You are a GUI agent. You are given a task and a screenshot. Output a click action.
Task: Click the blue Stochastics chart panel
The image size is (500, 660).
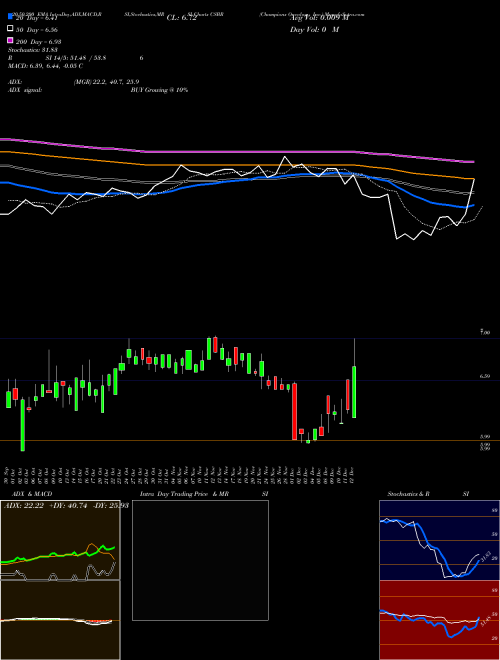[439, 540]
